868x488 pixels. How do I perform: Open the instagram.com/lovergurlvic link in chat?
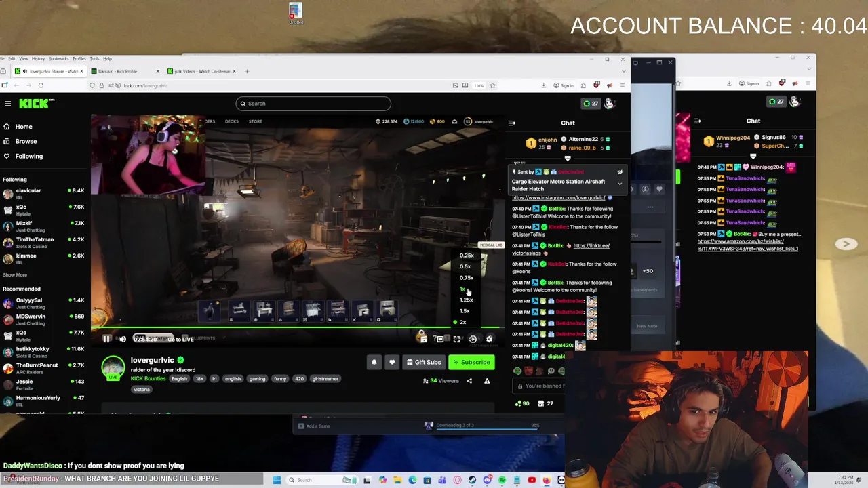pyautogui.click(x=558, y=197)
